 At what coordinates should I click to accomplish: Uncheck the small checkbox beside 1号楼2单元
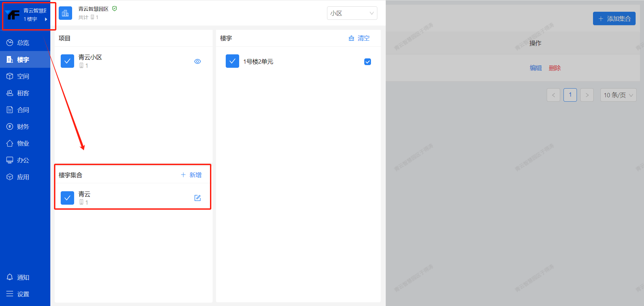368,62
